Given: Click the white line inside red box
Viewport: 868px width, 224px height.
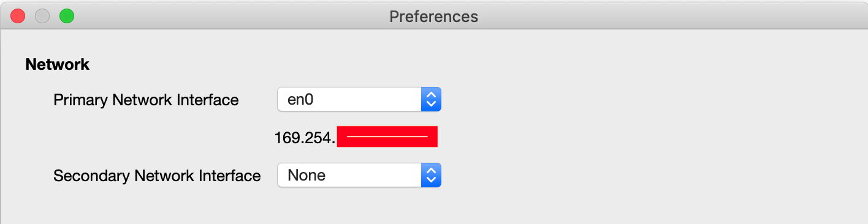Looking at the screenshot, I should pyautogui.click(x=387, y=136).
